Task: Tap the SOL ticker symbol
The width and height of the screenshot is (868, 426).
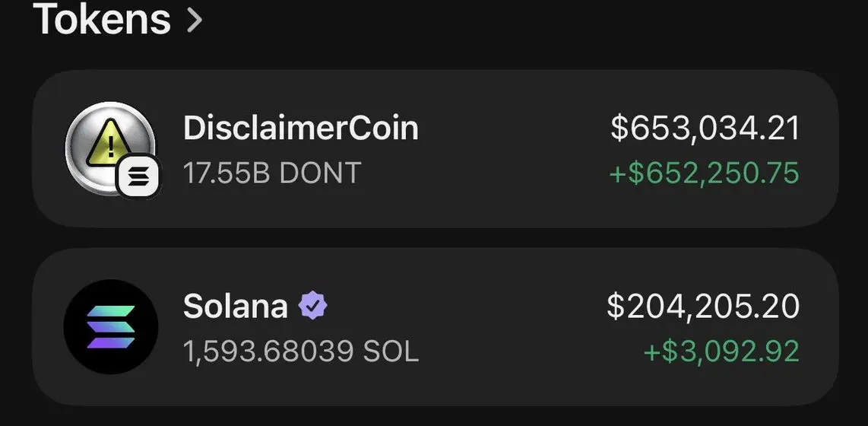Action: (390, 351)
